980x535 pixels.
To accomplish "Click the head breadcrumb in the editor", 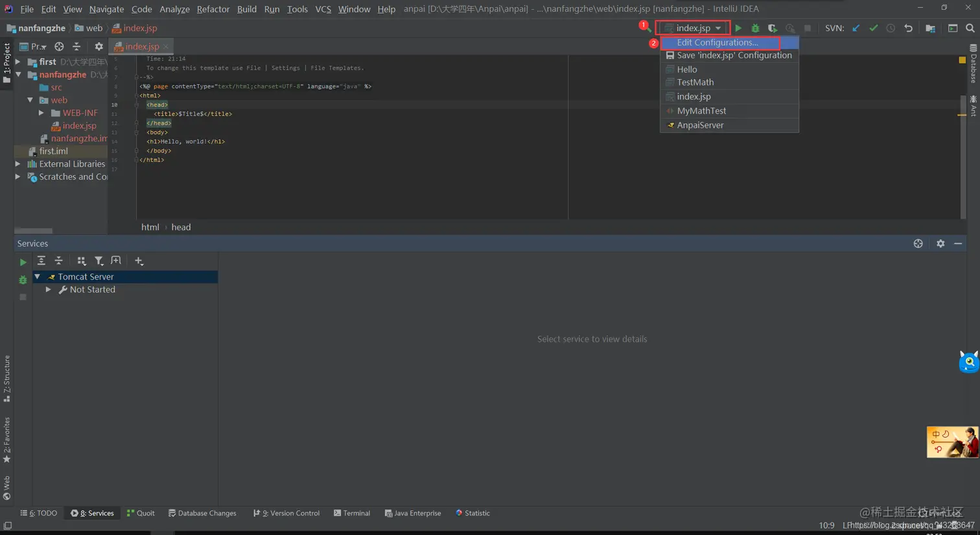I will tap(181, 227).
